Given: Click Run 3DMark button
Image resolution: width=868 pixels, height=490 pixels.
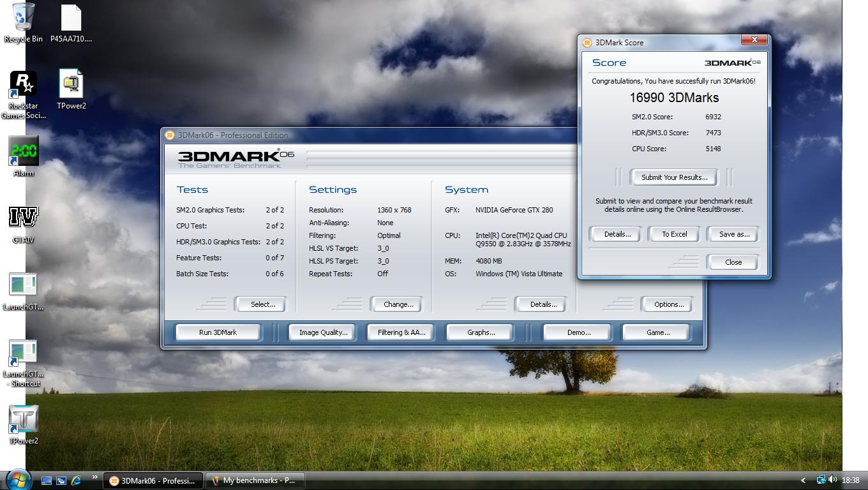Looking at the screenshot, I should click(x=218, y=332).
